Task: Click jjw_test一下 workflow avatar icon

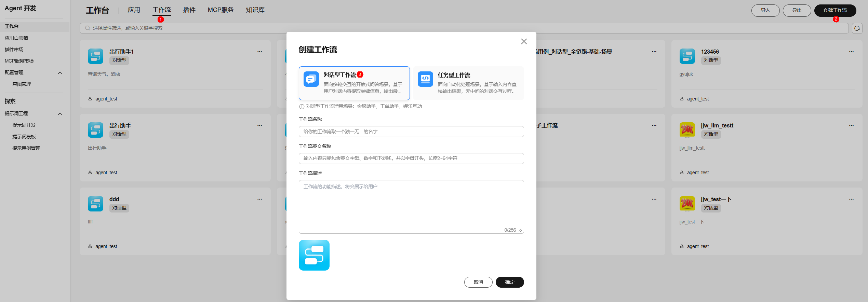Action: pyautogui.click(x=687, y=204)
